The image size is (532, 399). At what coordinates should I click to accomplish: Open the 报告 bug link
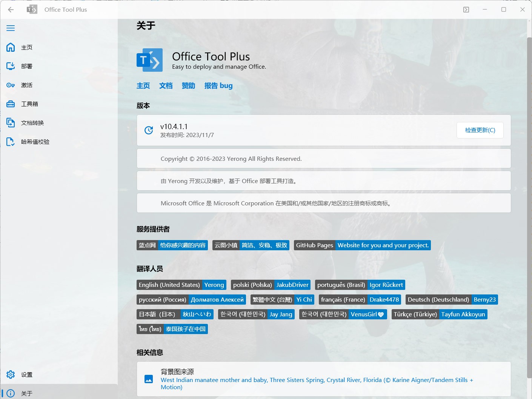[x=218, y=86]
